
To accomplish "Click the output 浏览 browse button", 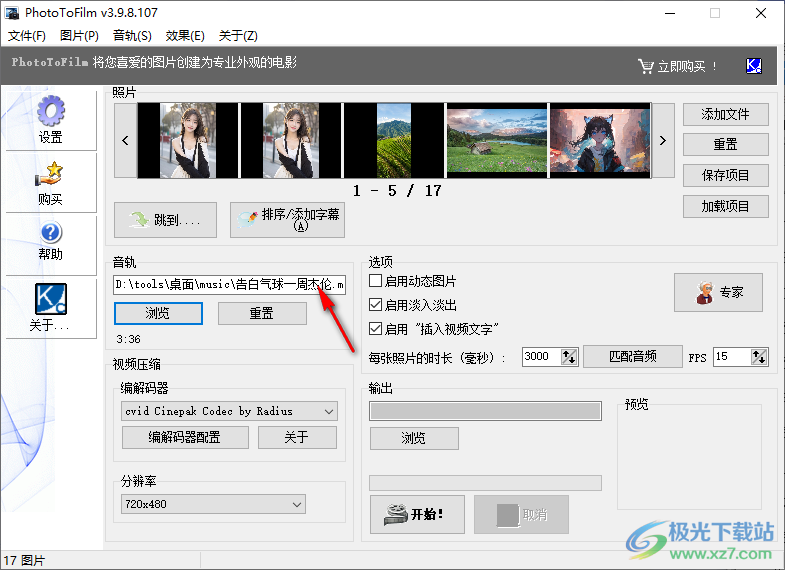I will point(414,438).
